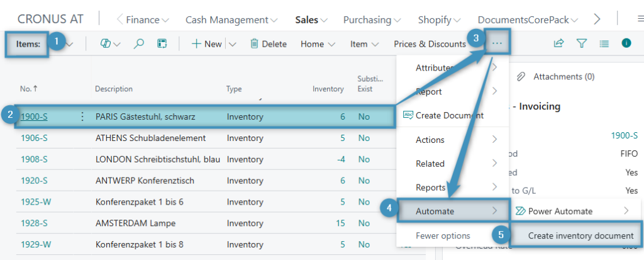Open the Attributes submenu
This screenshot has height=260, width=644.
[x=453, y=67]
